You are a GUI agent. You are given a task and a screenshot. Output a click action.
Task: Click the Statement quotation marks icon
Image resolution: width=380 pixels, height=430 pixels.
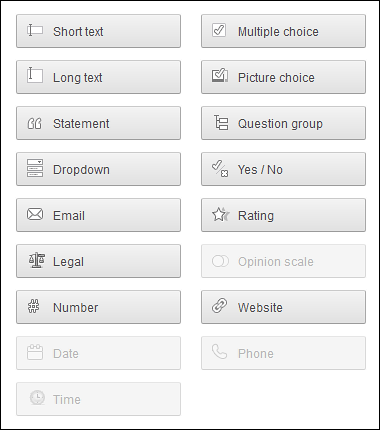tap(34, 124)
